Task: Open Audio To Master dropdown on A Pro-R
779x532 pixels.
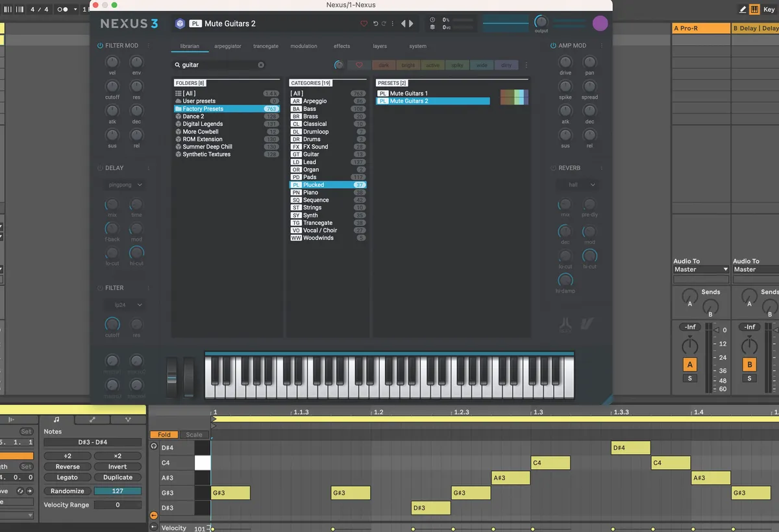Action: tap(700, 269)
